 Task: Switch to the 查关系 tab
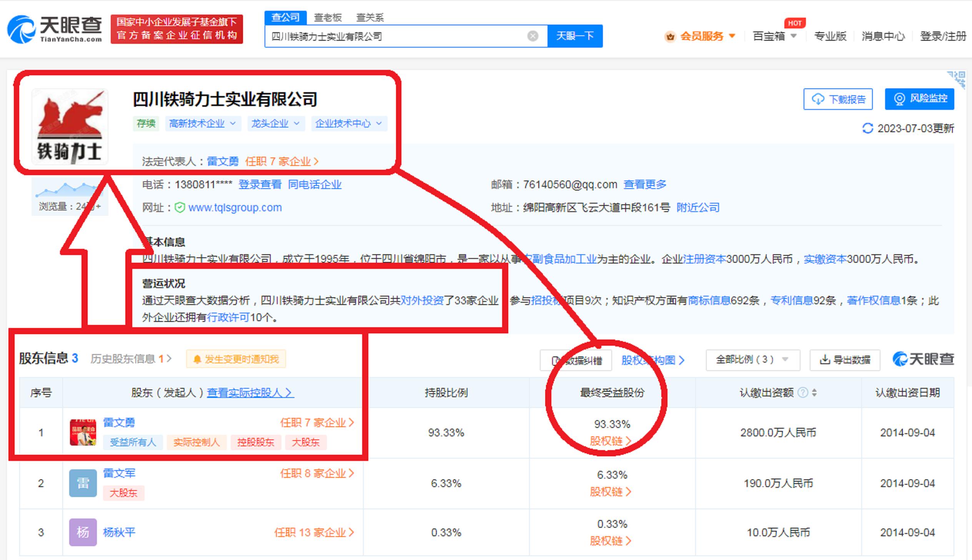tap(371, 17)
